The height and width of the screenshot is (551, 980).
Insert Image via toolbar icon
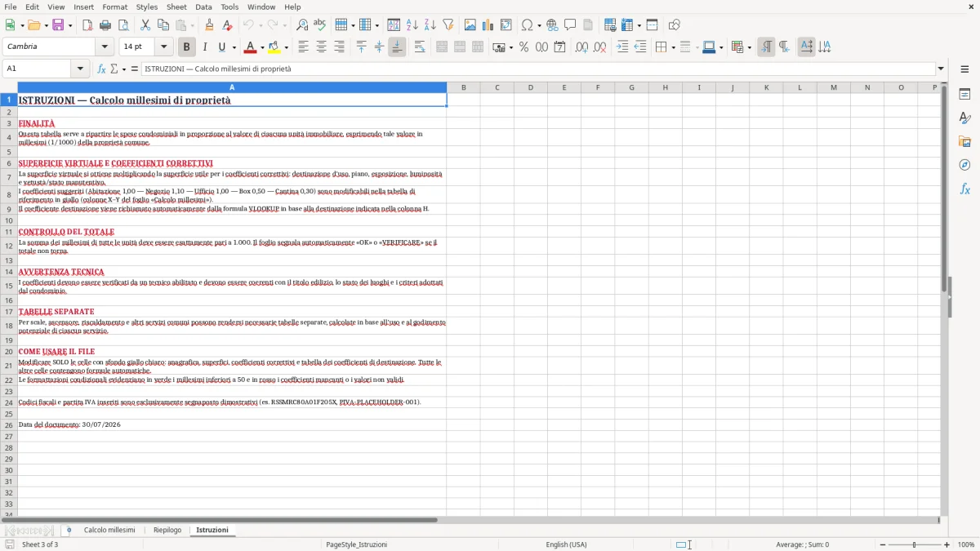point(470,25)
